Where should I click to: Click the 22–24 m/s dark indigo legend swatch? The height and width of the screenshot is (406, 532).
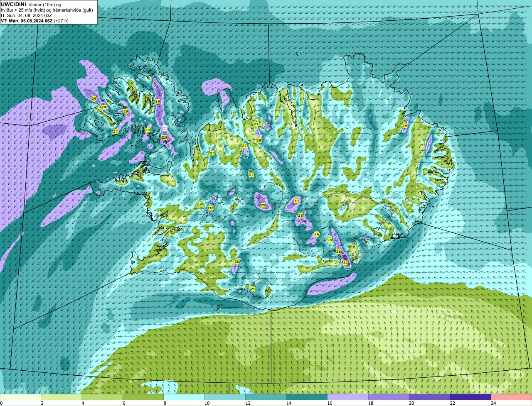point(470,397)
